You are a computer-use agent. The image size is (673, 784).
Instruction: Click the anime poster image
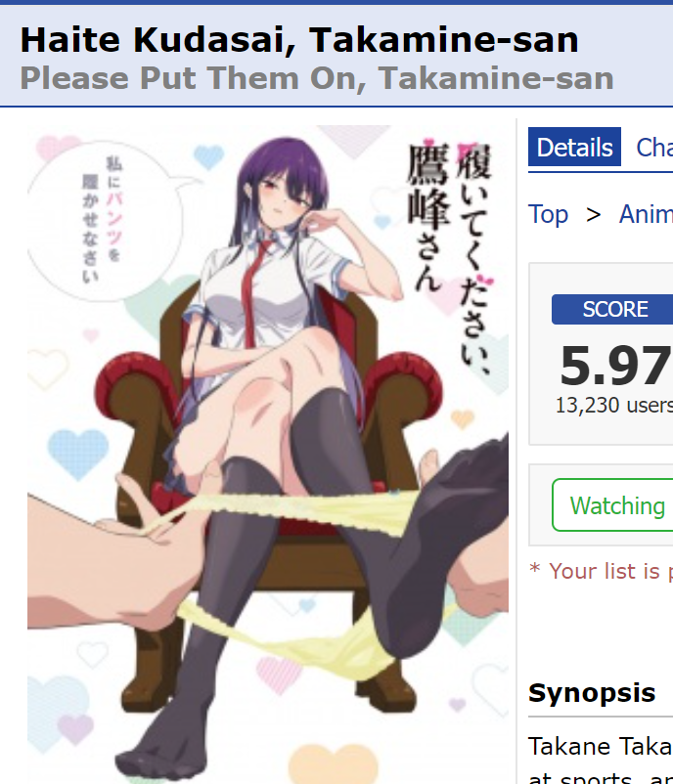pyautogui.click(x=268, y=454)
